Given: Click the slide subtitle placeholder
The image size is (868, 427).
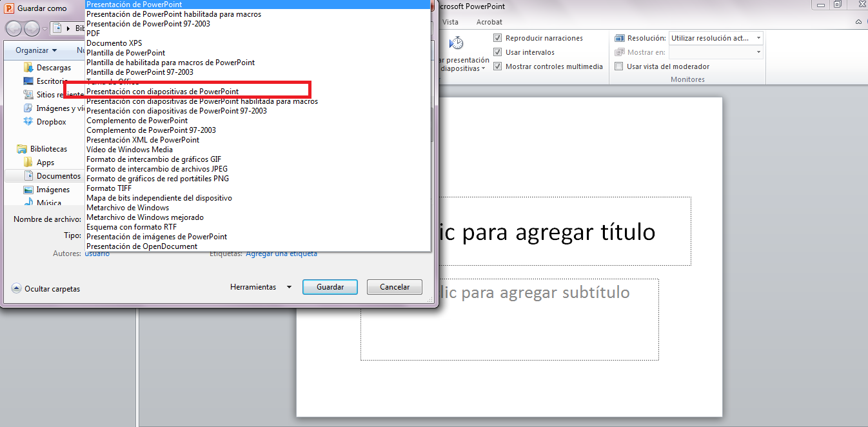Looking at the screenshot, I should (x=509, y=319).
